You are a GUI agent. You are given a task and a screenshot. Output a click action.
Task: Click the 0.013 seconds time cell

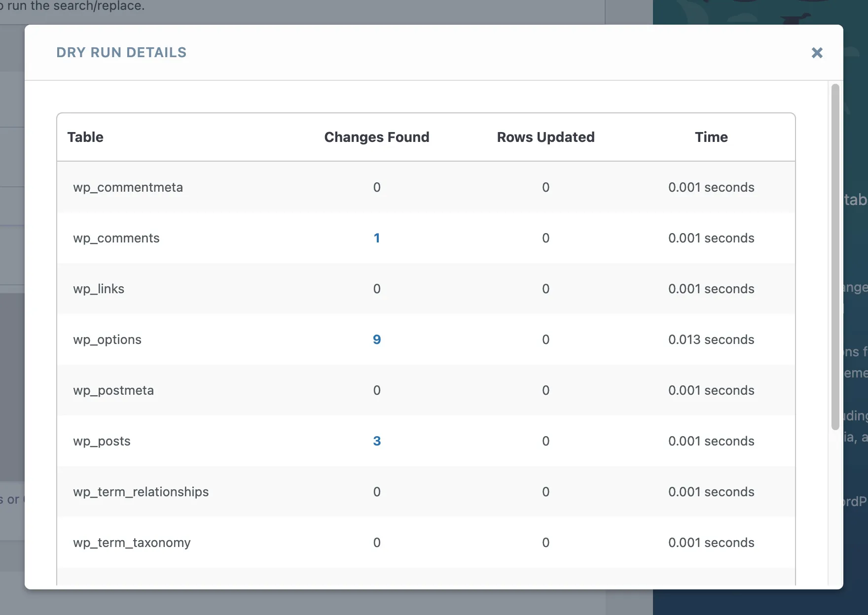[711, 340]
